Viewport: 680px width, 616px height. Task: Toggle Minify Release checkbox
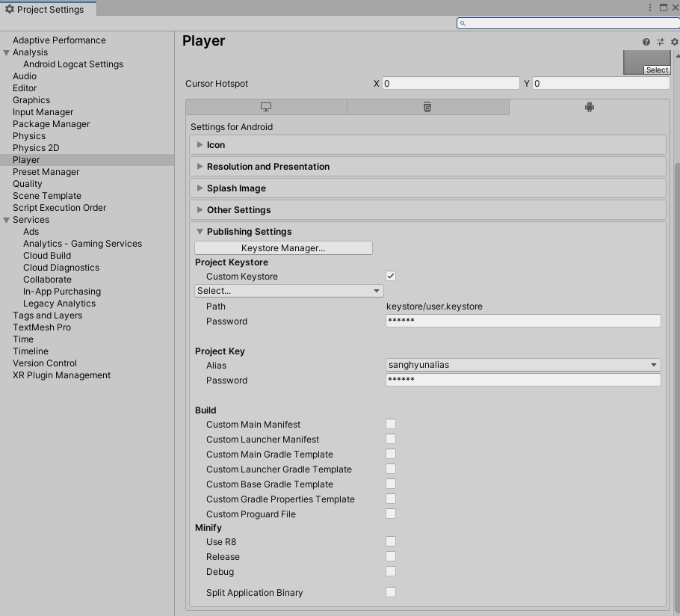point(391,556)
